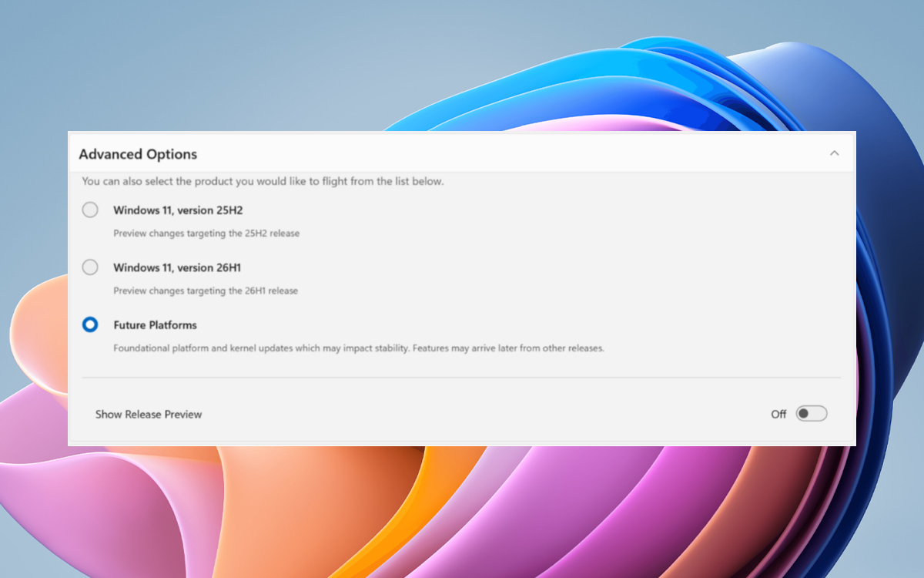Enable the Show Release Preview toggle

[810, 414]
